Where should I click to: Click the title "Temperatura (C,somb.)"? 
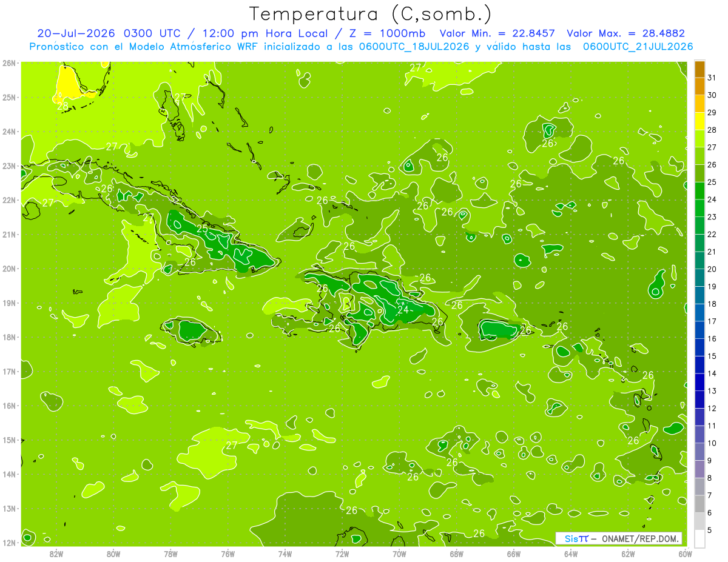pyautogui.click(x=370, y=14)
